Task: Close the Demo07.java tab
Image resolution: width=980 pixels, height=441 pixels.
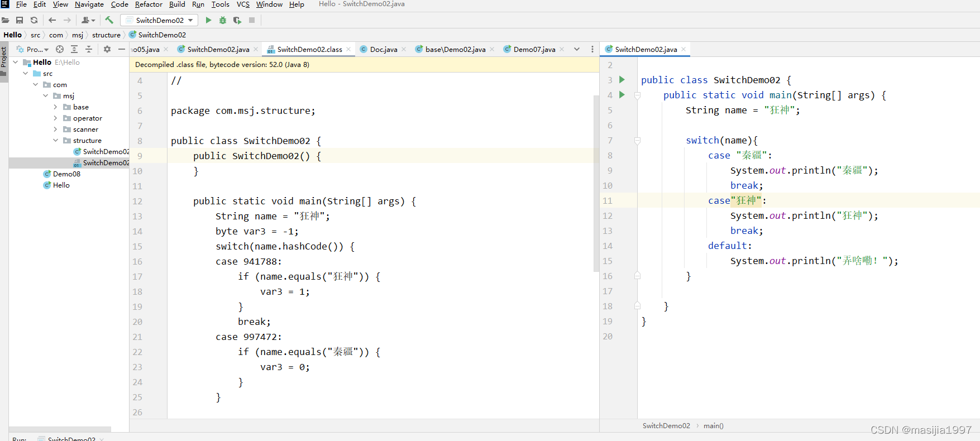Action: 562,49
